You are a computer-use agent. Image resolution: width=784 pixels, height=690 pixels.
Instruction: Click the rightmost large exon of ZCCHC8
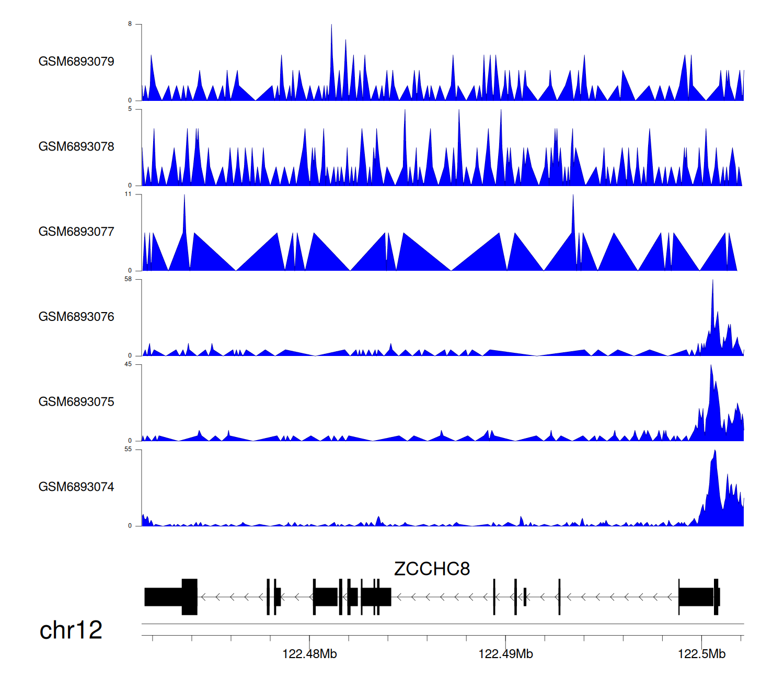click(697, 597)
